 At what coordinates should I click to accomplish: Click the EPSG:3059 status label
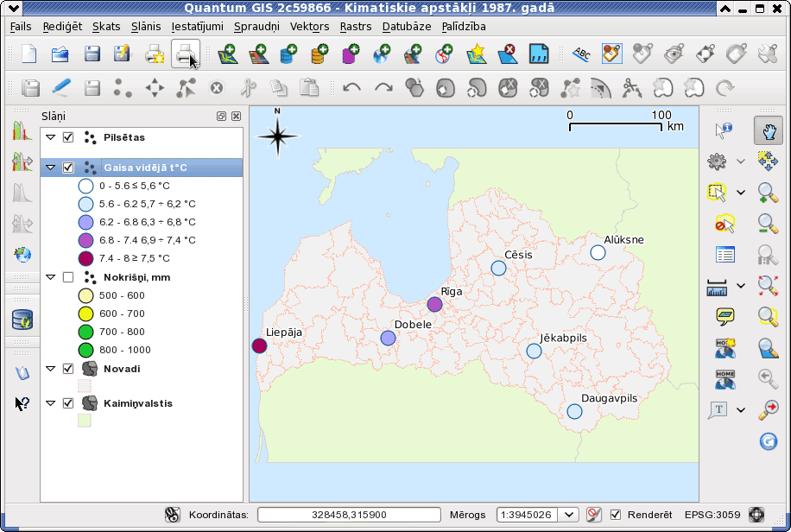712,515
